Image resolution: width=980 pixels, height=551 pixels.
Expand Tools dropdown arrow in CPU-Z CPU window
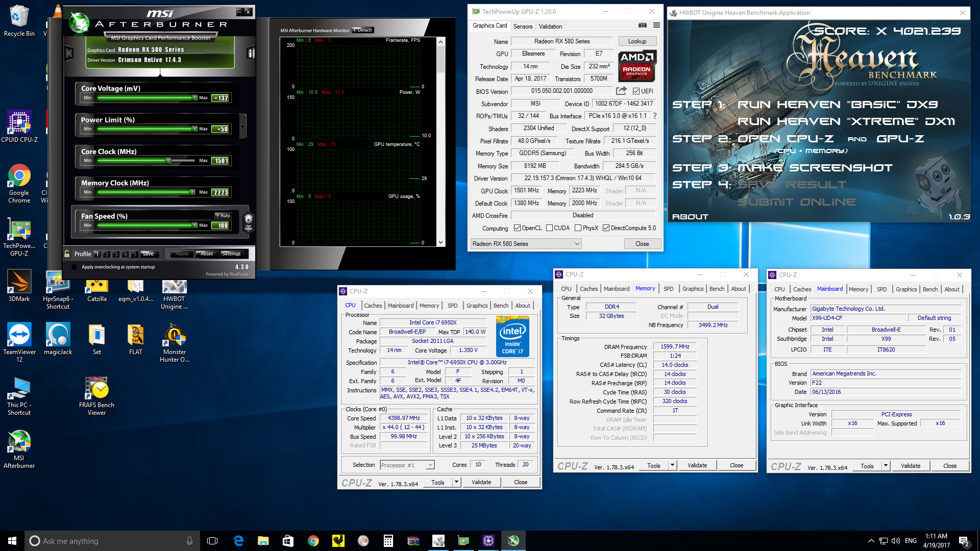[456, 482]
